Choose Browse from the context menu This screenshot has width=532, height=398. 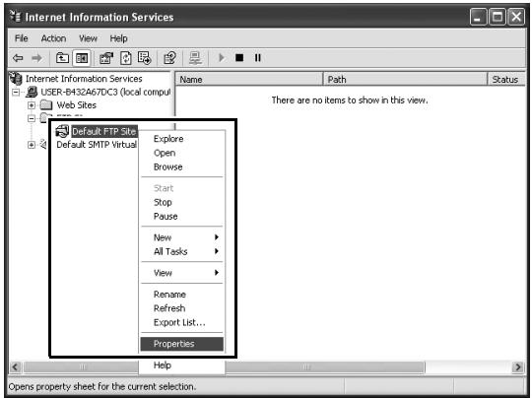182,166
